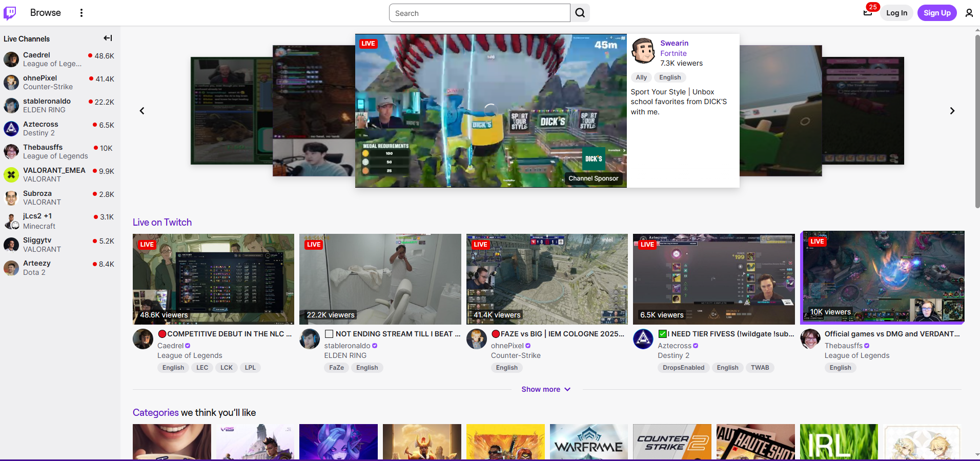
Task: Open the Thebausffs avatar in sidebar
Action: point(11,152)
